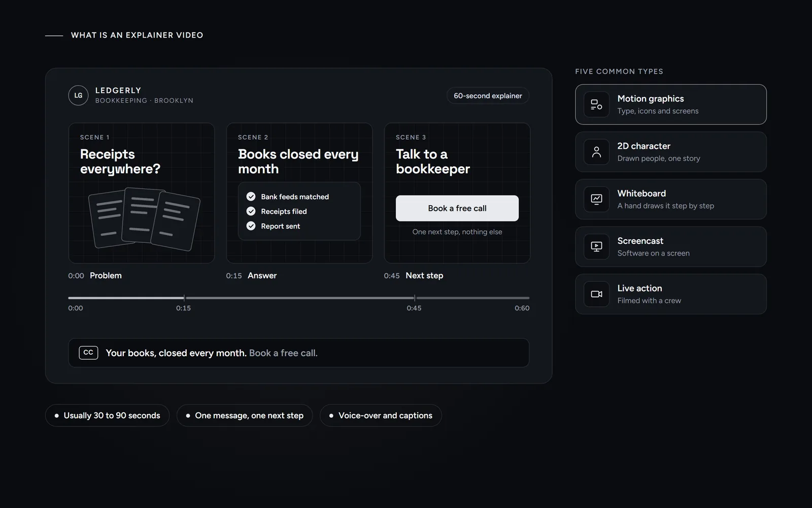Select the Live action type
This screenshot has width=812, height=508.
point(670,294)
